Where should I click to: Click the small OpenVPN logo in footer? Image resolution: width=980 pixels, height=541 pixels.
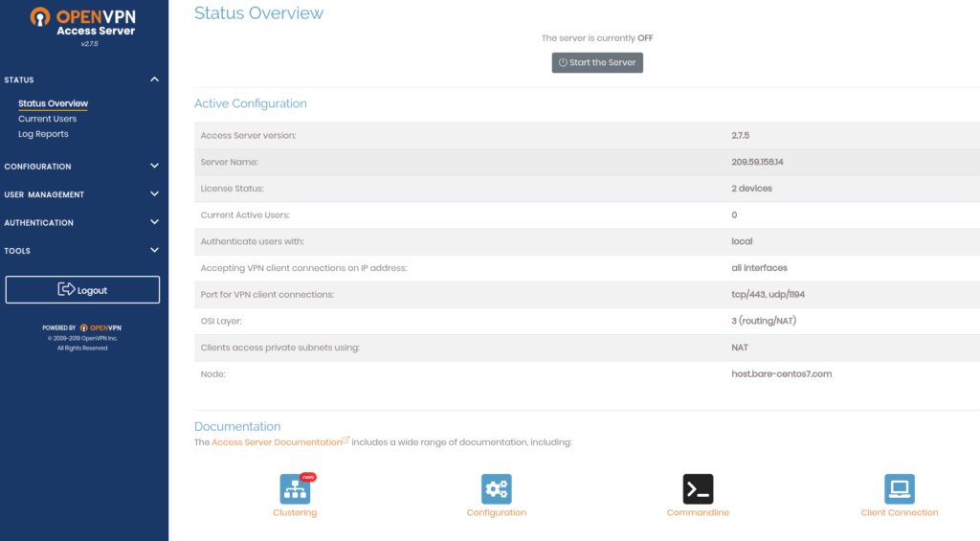click(100, 327)
